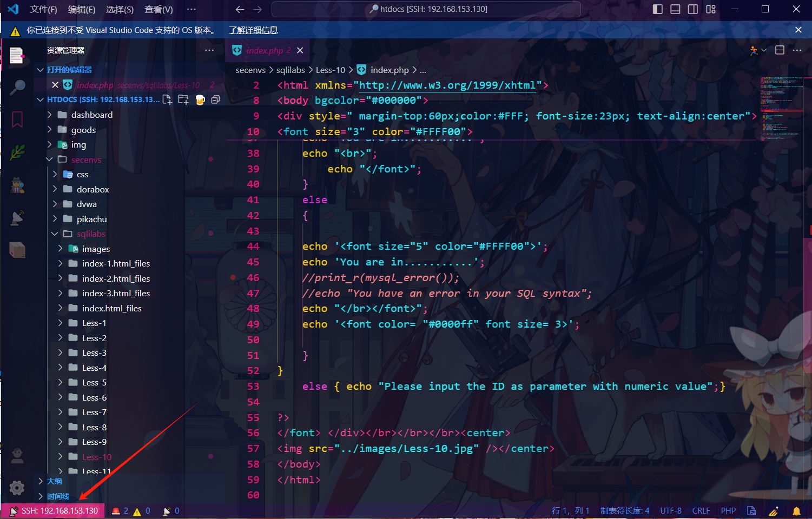Click the notification bell in status bar
Viewport: 812px width, 519px height.
click(796, 511)
